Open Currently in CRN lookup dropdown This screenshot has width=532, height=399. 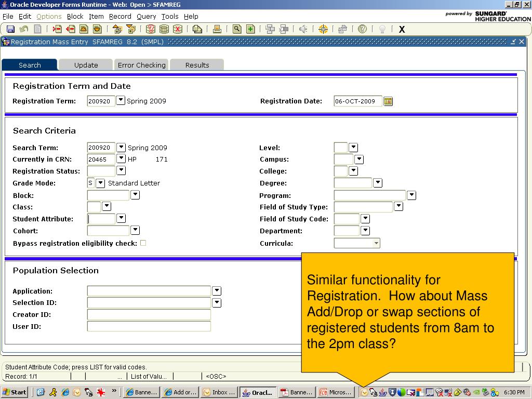[x=121, y=159]
